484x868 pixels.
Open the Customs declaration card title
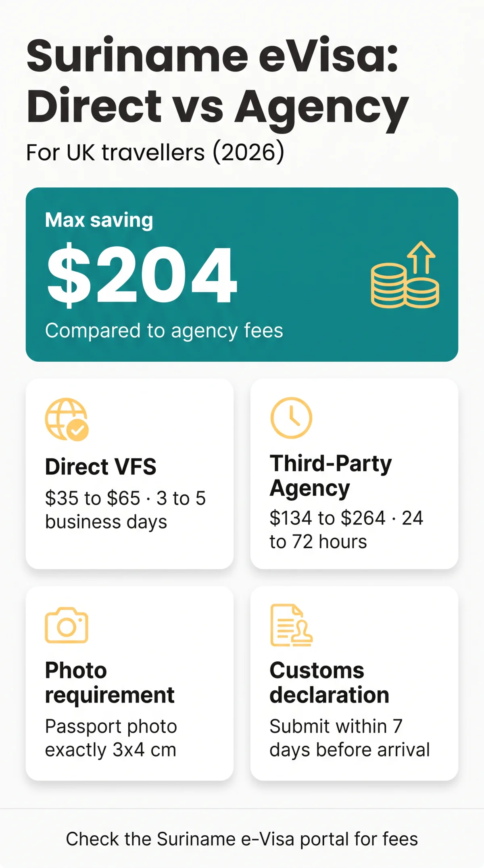point(330,682)
